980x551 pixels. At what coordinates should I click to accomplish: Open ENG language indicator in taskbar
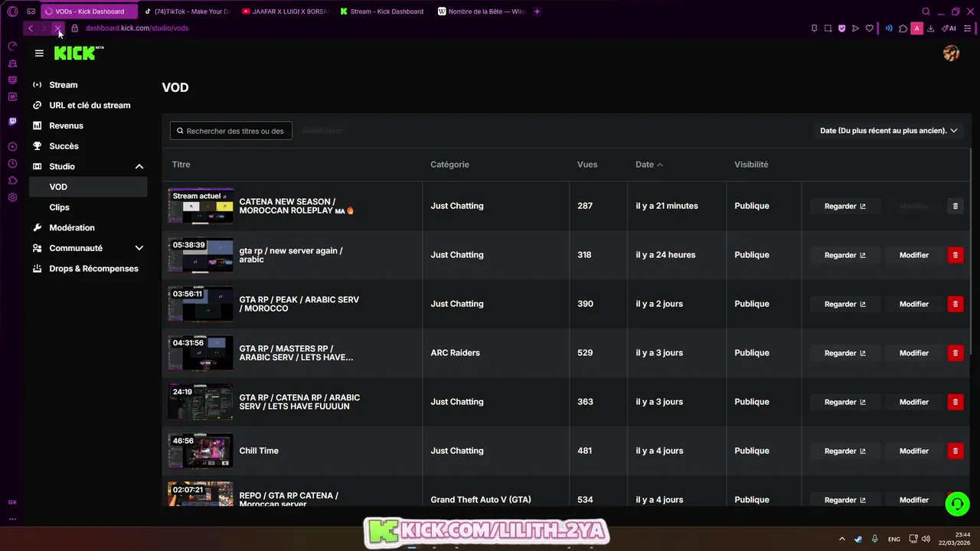pos(893,540)
